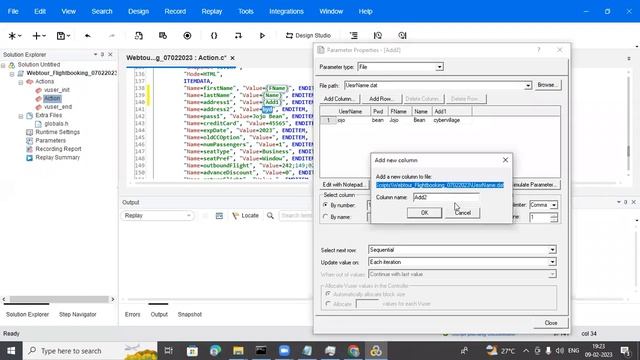Viewport: 640px width, 360px height.
Task: Open the Design menu
Action: tap(138, 11)
